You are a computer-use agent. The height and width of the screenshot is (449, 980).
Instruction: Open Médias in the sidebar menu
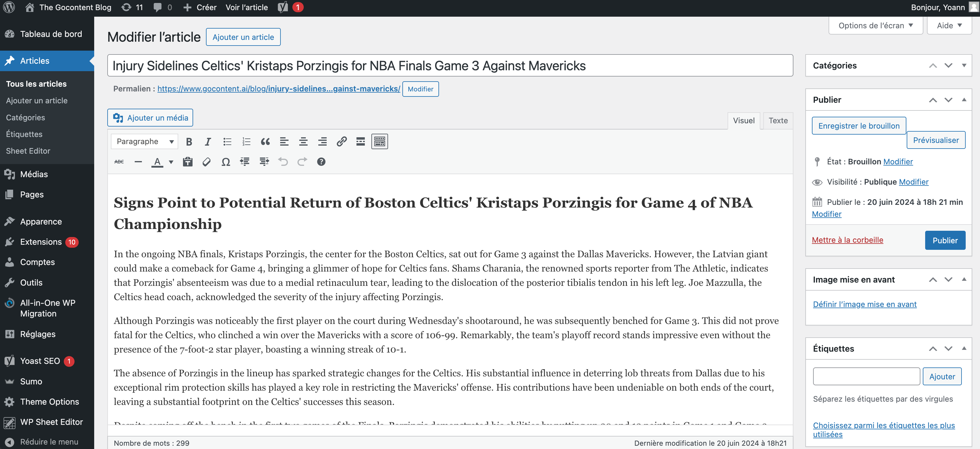(x=34, y=174)
